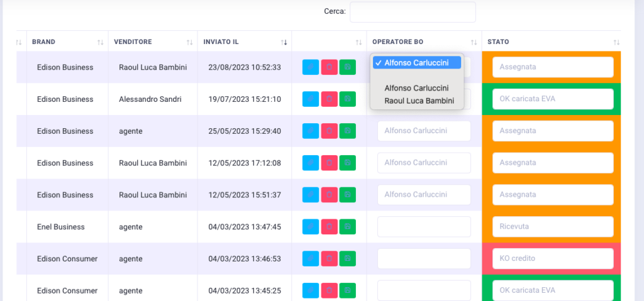
Task: Open attachments for the 13:46:53 Edison Consumer row
Action: point(311,259)
